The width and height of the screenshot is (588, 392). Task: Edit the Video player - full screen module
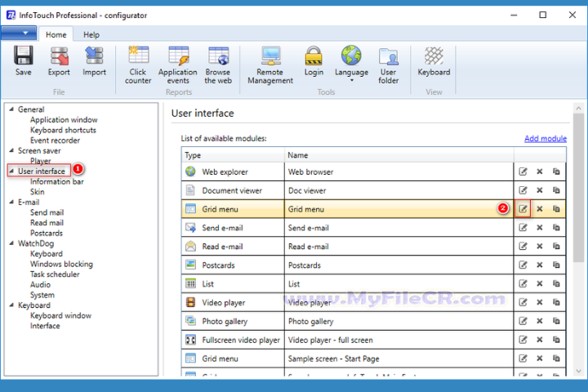pos(523,340)
